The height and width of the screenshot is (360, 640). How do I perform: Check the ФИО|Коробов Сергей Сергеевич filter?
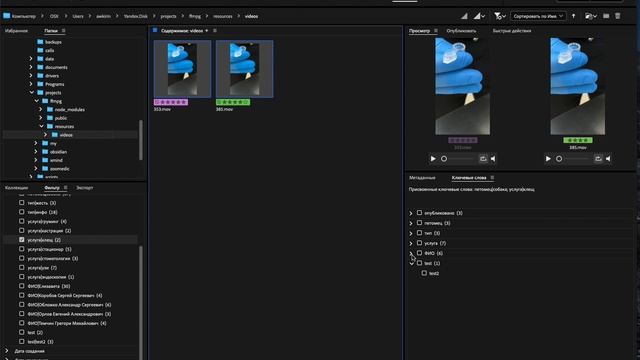pyautogui.click(x=22, y=296)
